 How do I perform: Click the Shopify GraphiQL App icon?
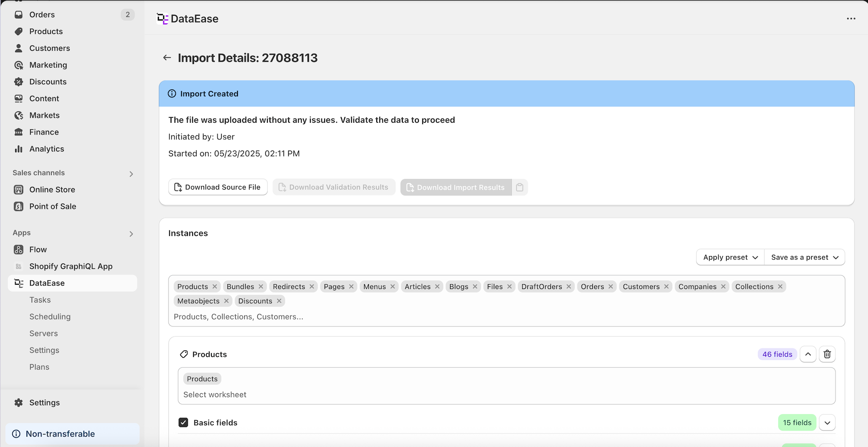click(19, 266)
